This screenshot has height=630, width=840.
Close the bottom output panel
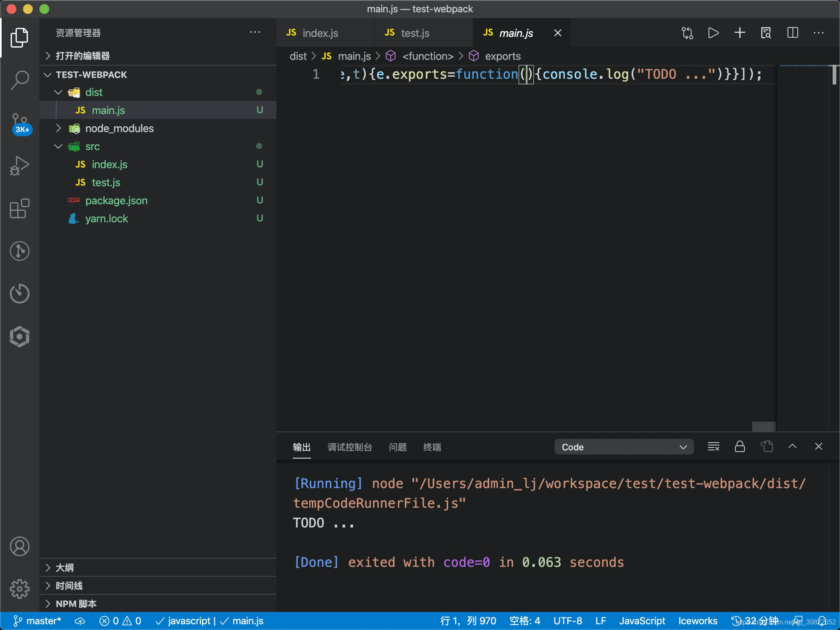pos(819,446)
